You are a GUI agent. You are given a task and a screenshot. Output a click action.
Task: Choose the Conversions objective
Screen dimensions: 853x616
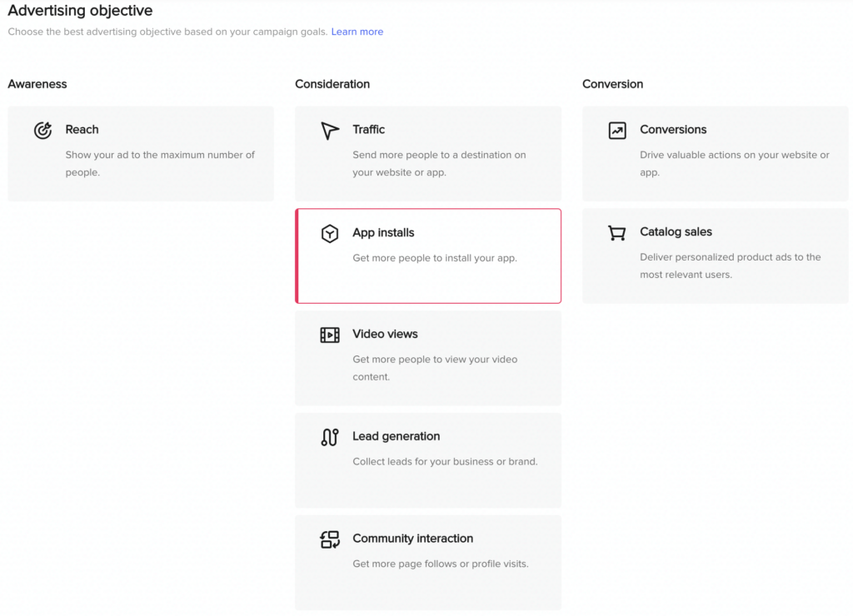[715, 153]
